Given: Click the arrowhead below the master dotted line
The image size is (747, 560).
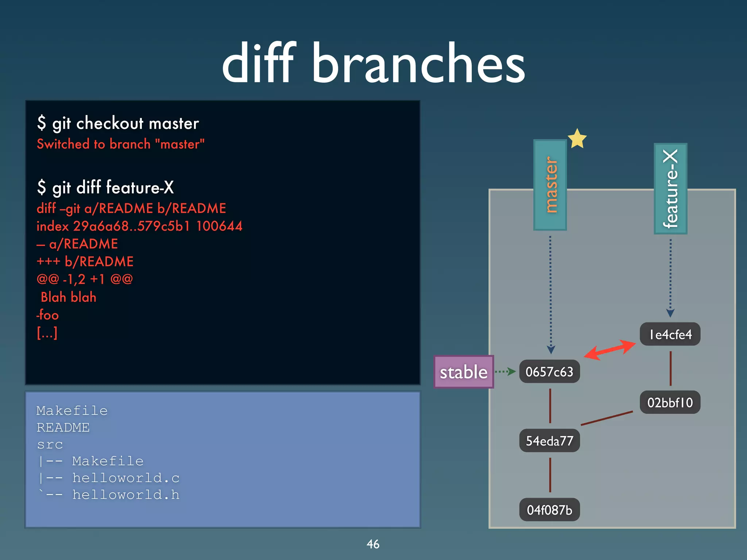Looking at the screenshot, I should click(x=551, y=349).
